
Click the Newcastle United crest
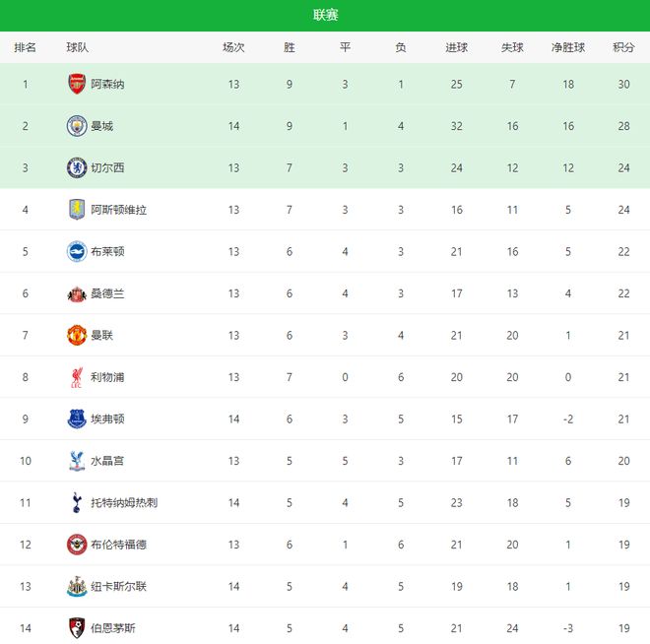[x=77, y=586]
